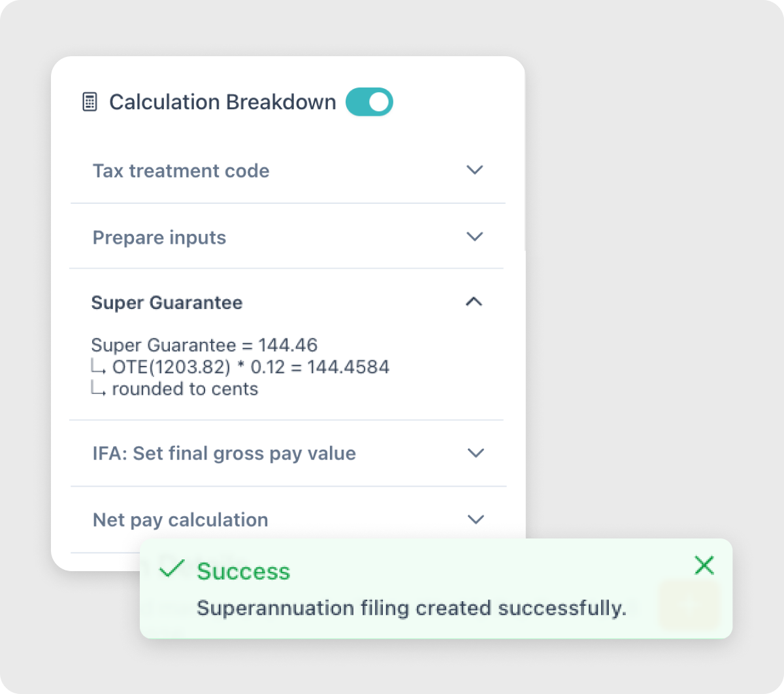The image size is (784, 694).
Task: Collapse Super Guarantee using its up chevron
Action: coord(474,301)
